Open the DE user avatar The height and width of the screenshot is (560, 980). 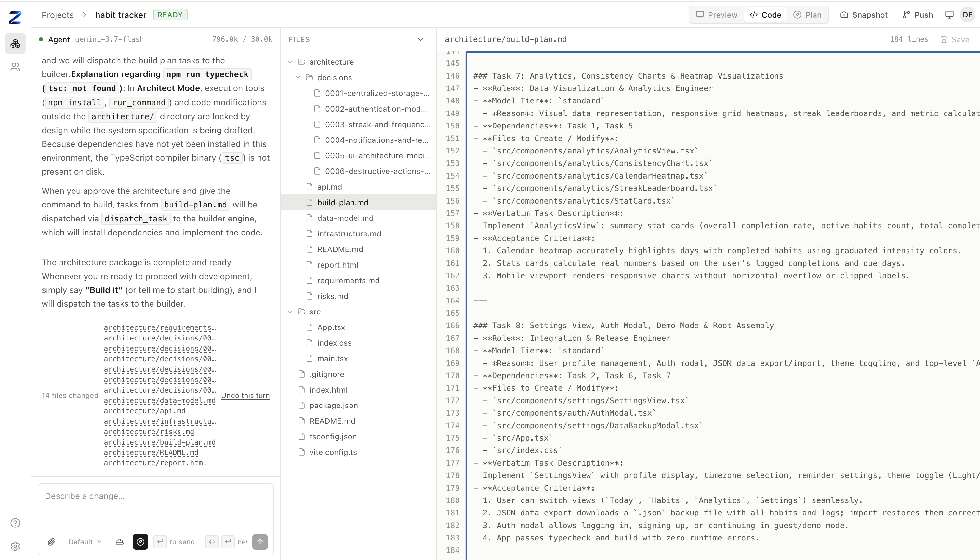tap(967, 15)
